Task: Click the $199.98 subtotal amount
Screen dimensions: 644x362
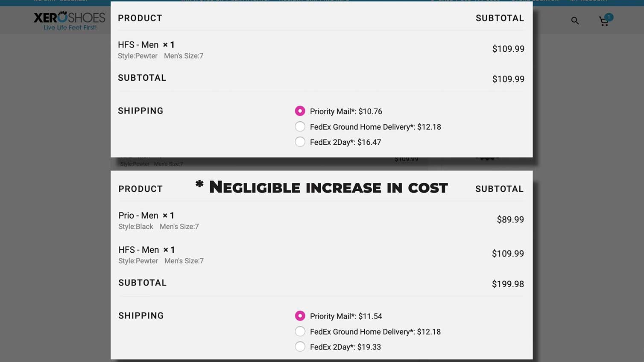Action: click(508, 284)
